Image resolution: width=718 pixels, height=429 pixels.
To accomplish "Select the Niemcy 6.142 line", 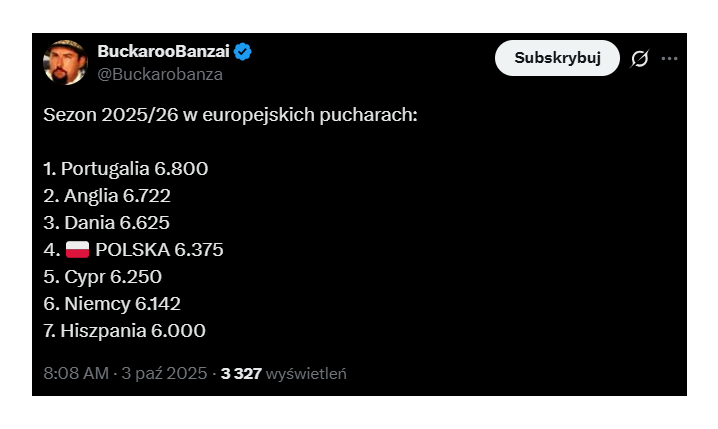I will [112, 304].
